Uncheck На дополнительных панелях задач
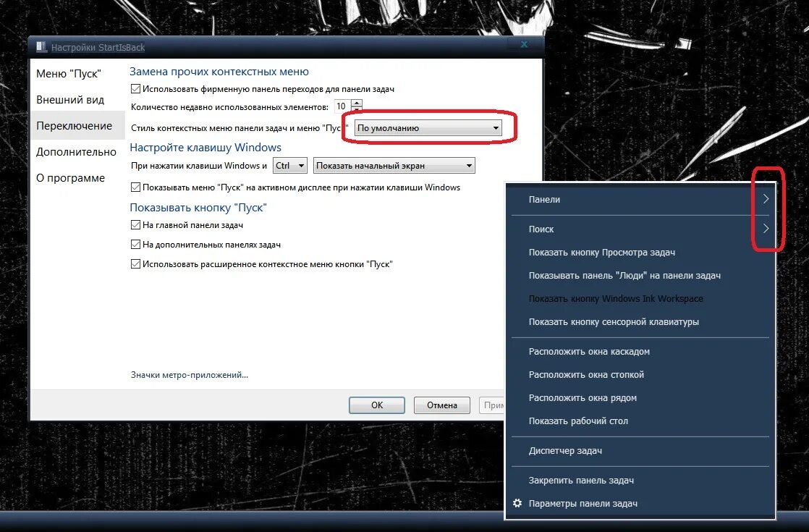Image resolution: width=809 pixels, height=532 pixels. point(136,245)
